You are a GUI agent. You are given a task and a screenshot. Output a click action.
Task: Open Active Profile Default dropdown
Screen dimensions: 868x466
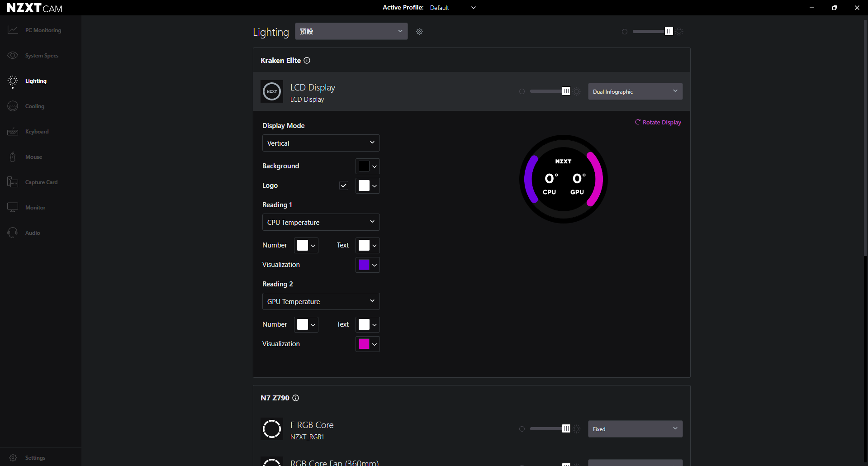(453, 8)
